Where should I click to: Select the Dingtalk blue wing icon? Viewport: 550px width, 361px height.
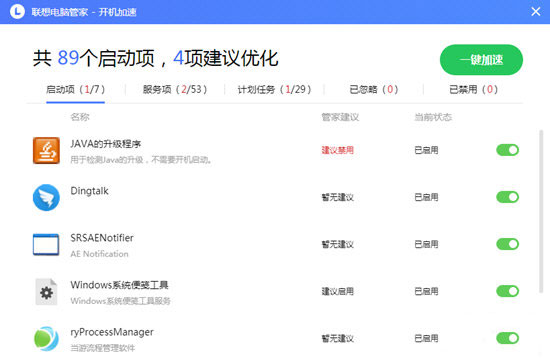point(46,198)
